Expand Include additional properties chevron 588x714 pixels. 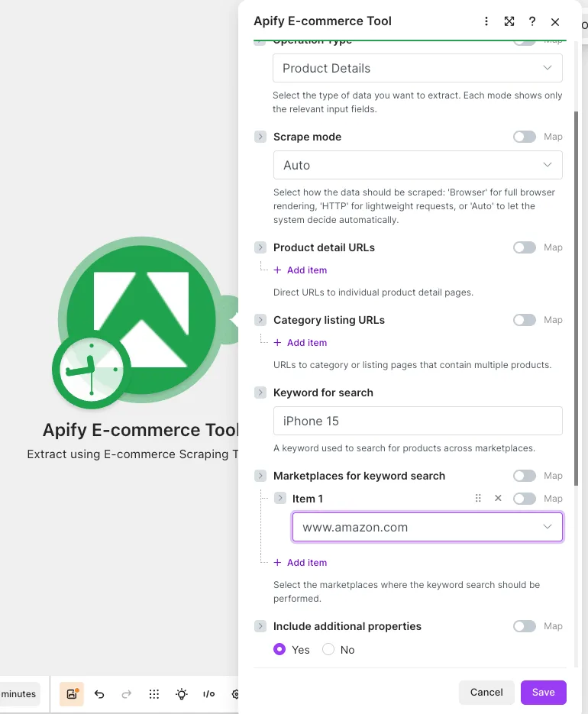pyautogui.click(x=260, y=626)
